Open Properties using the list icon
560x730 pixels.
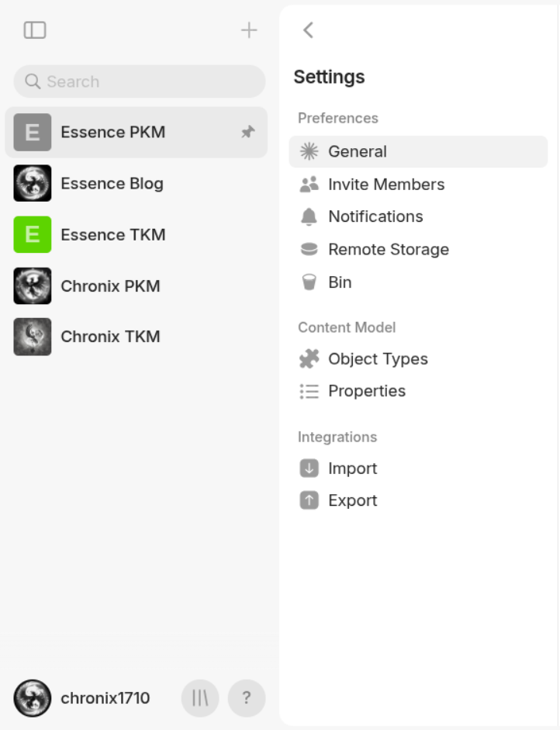tap(309, 391)
